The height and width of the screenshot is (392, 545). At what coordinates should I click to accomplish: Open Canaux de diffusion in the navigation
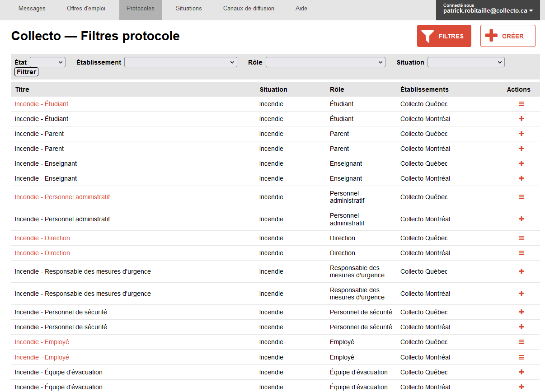pos(249,9)
